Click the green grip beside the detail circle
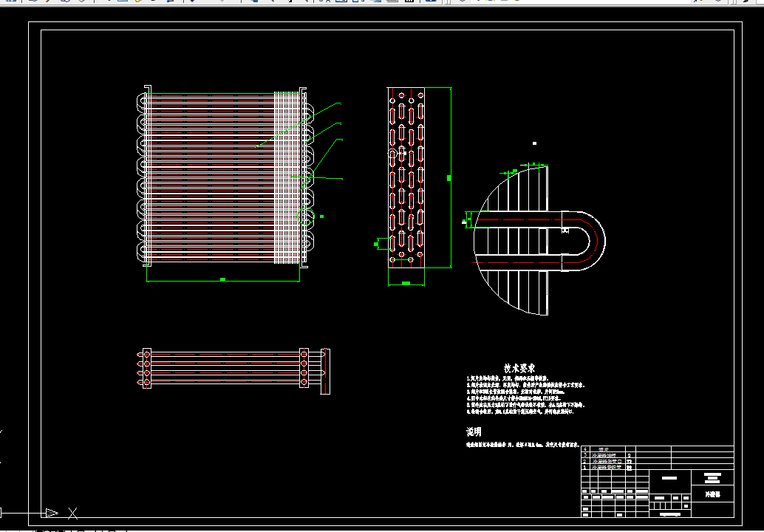Viewport: 764px width, 532px height. pos(321,216)
